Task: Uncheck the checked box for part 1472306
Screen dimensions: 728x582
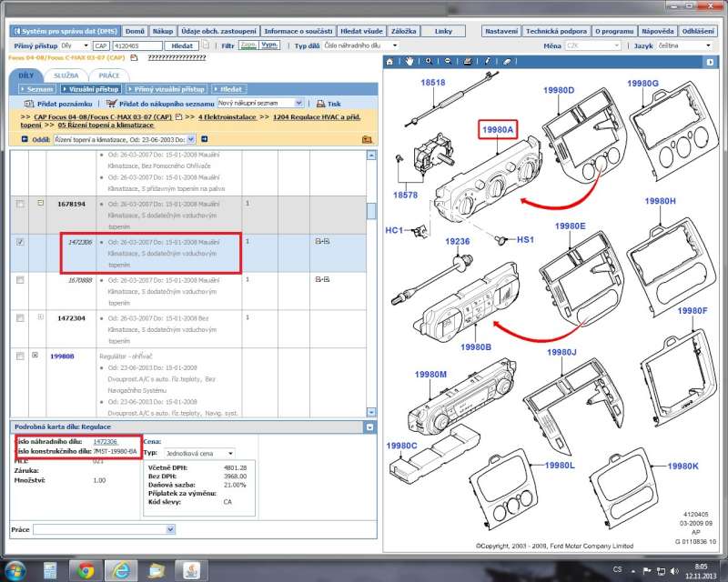Action: click(20, 242)
